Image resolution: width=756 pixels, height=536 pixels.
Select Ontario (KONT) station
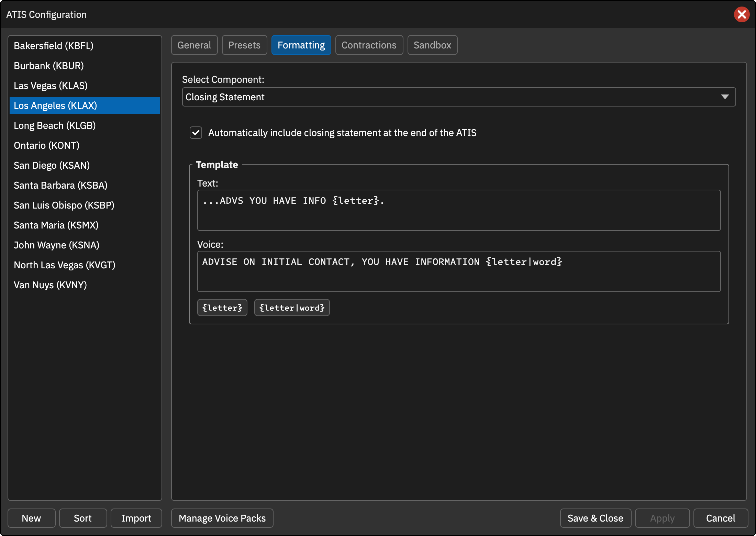(x=85, y=145)
